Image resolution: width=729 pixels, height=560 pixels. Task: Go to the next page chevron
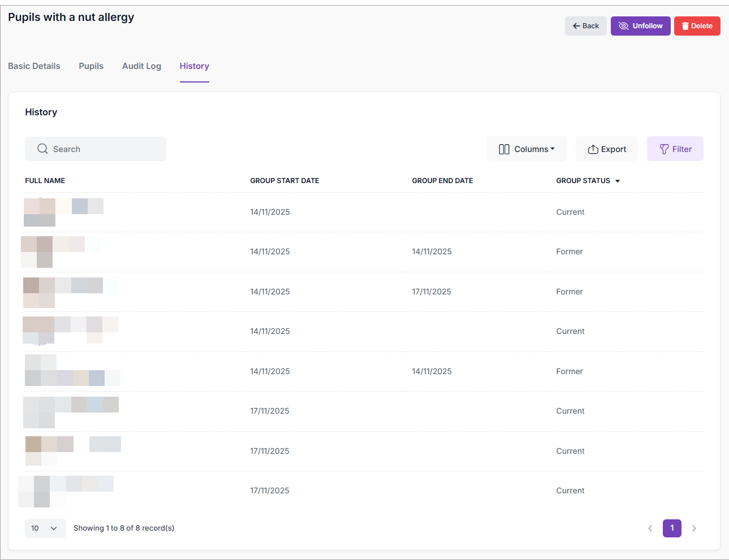pyautogui.click(x=694, y=528)
